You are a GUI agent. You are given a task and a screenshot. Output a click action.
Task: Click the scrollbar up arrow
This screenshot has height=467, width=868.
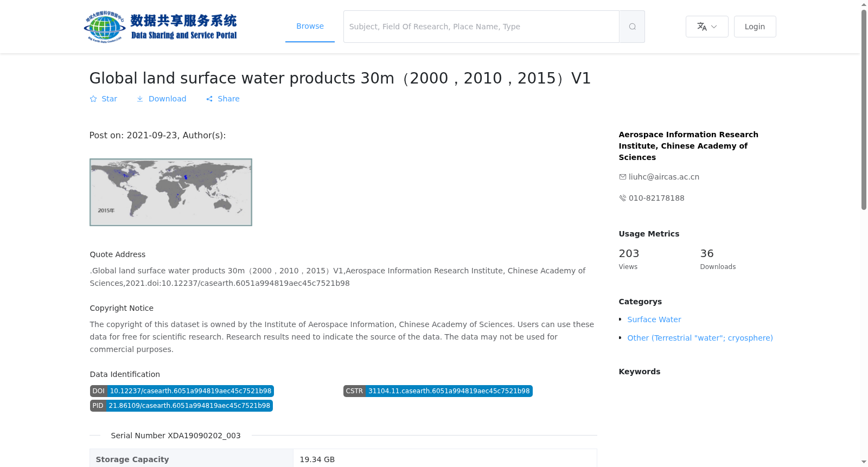864,4
